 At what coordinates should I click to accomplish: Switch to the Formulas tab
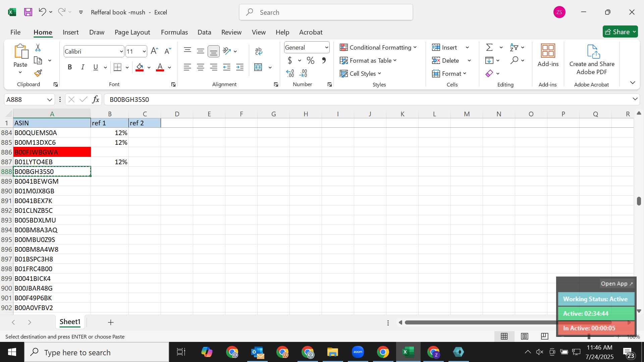click(174, 32)
